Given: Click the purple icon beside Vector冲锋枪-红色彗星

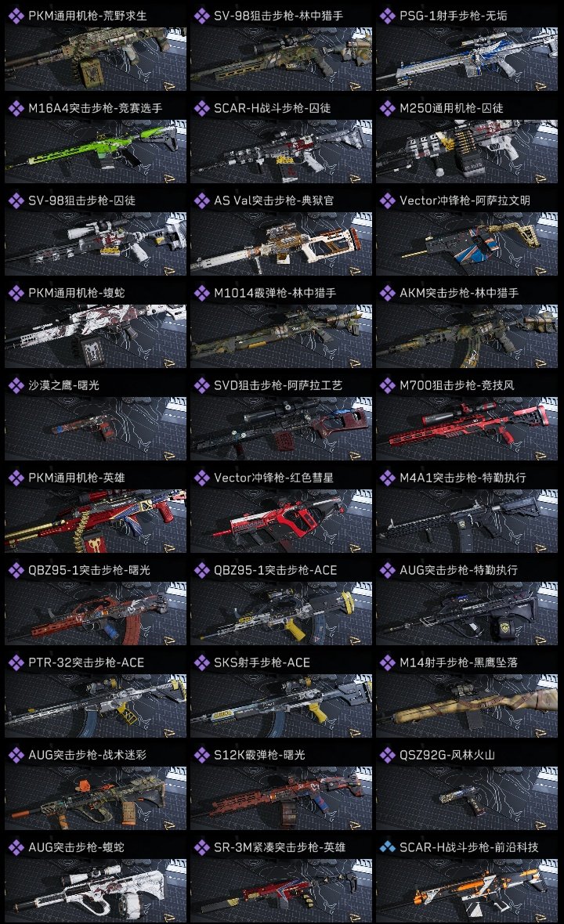Looking at the screenshot, I should tap(201, 478).
